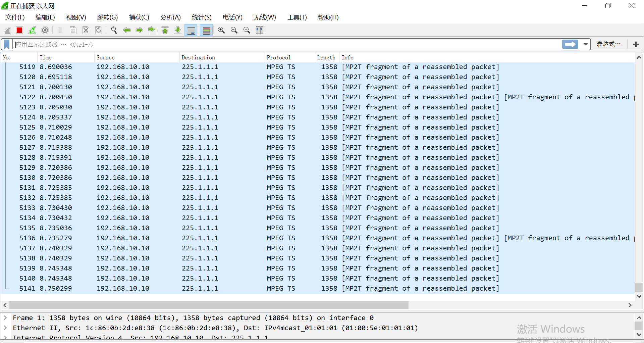Open capture options gear icon
Image resolution: width=644 pixels, height=343 pixels.
(x=45, y=31)
